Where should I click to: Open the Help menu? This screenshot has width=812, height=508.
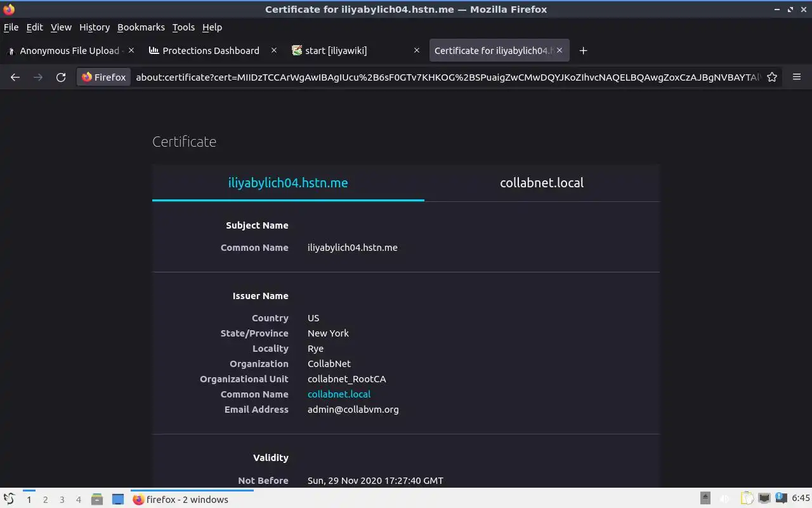212,27
